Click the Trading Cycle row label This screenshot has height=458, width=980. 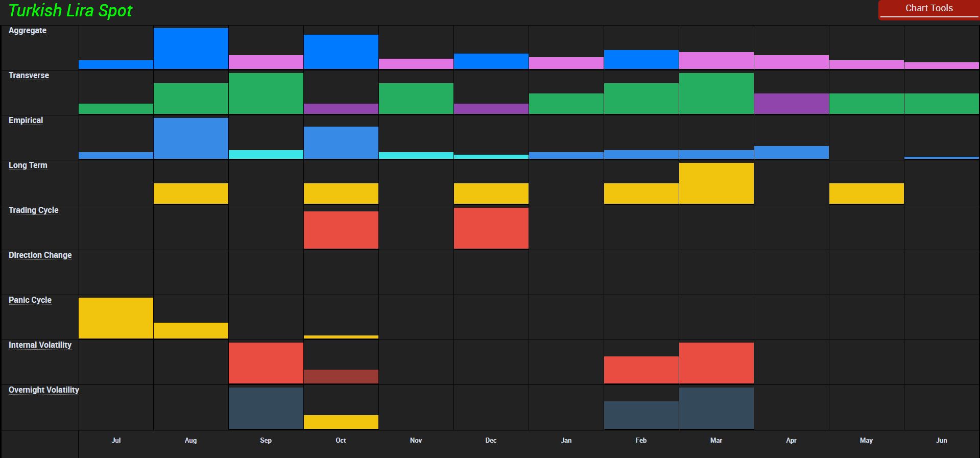(33, 210)
